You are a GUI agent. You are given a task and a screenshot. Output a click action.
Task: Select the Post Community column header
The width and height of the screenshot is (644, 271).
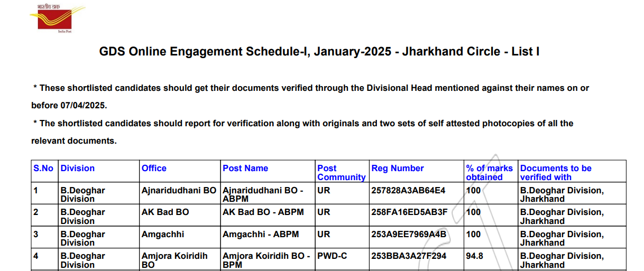pos(341,173)
